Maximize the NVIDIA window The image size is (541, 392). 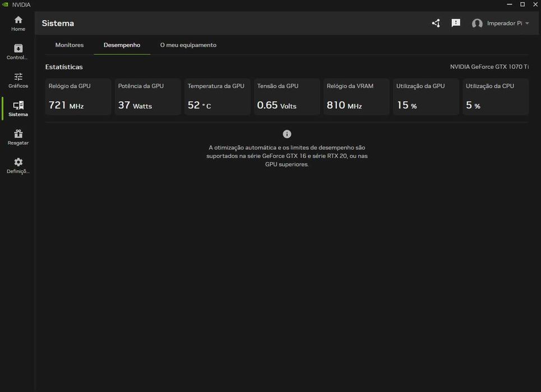click(522, 4)
